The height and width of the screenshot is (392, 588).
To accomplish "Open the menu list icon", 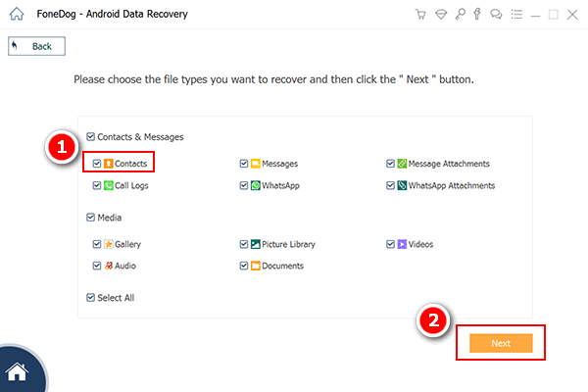I will pyautogui.click(x=516, y=15).
